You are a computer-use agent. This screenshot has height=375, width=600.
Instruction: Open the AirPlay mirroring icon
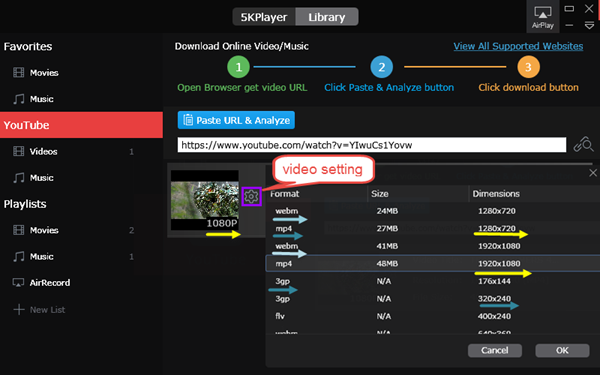pyautogui.click(x=543, y=17)
